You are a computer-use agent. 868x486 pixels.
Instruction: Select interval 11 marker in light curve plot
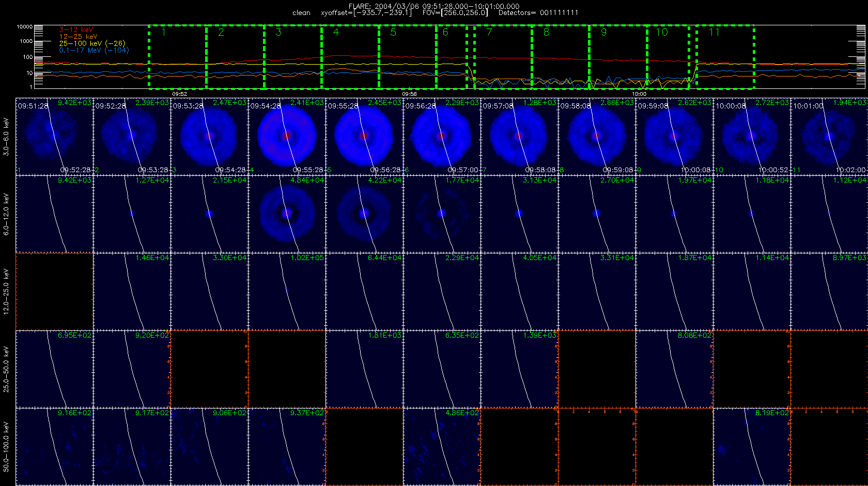(714, 32)
